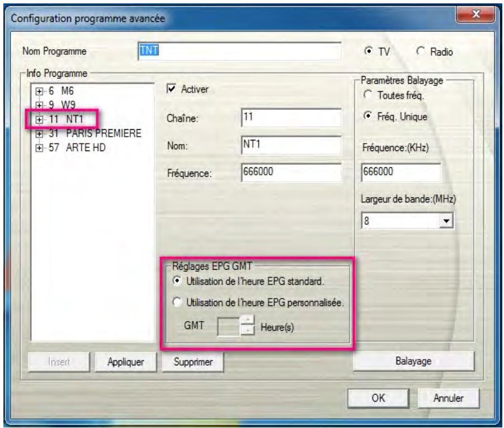Open the Largeur de bande dropdown
Viewport: 504px width, 428px height.
click(446, 221)
